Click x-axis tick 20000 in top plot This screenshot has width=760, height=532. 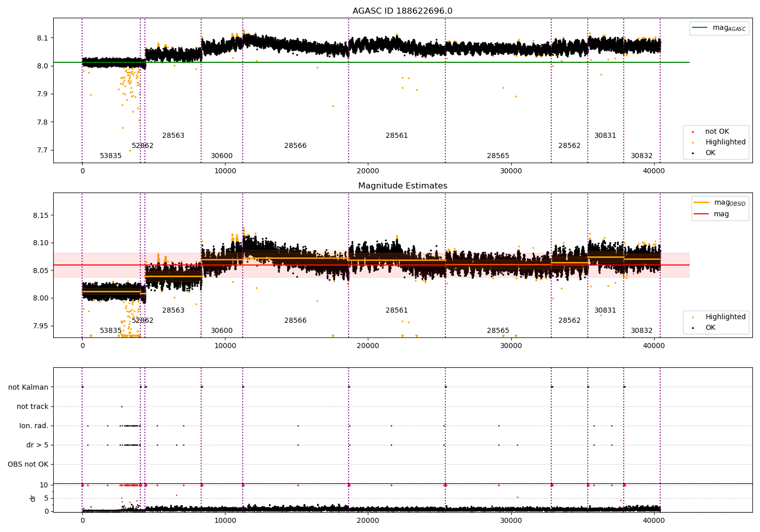coord(368,171)
